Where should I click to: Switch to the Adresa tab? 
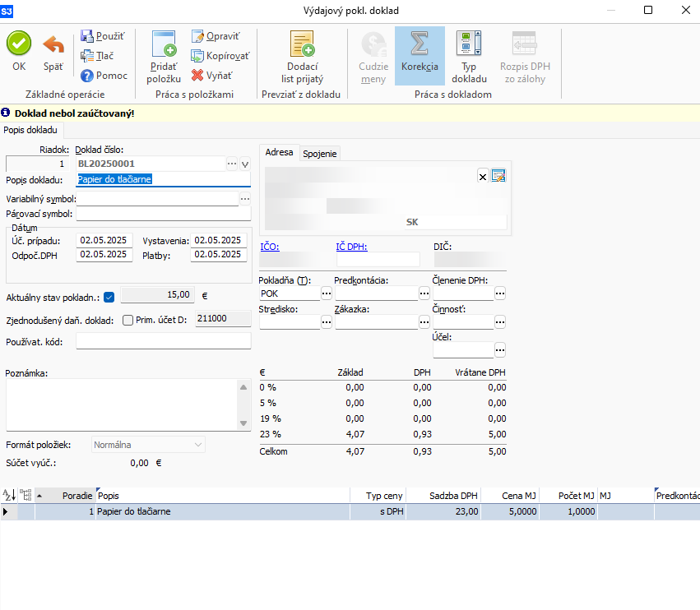279,152
